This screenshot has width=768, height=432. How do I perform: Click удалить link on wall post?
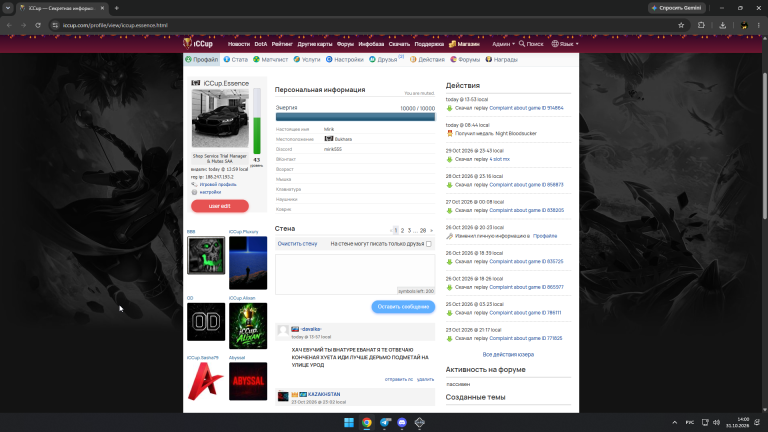click(x=425, y=380)
